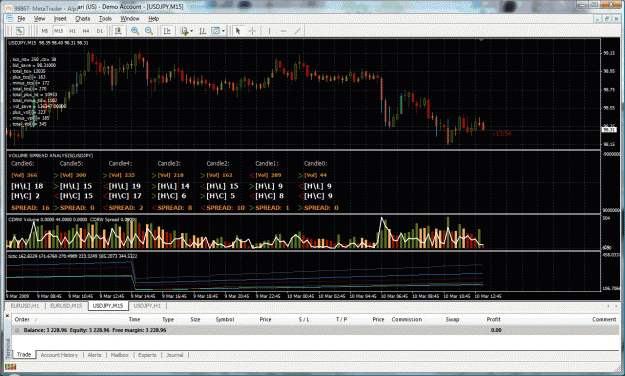Select the crosshair tool
The height and width of the screenshot is (376, 625).
(x=252, y=31)
